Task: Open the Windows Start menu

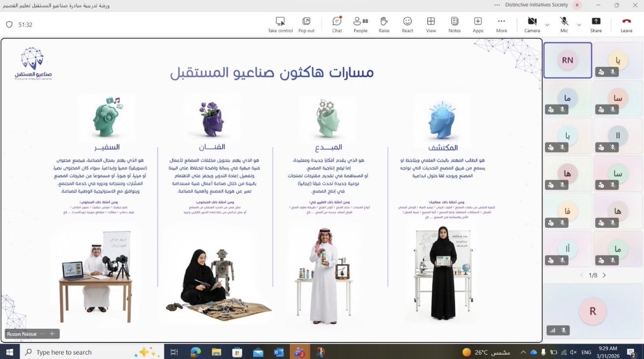Action: coord(11,352)
